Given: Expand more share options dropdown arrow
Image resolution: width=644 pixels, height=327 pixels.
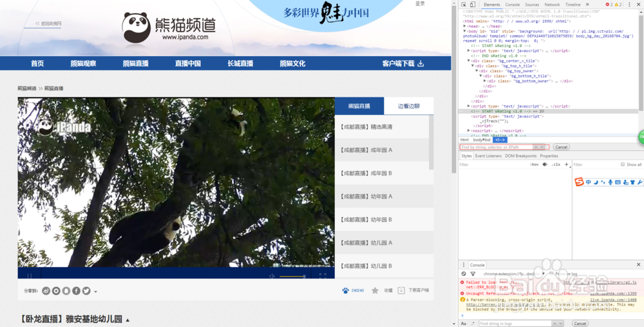Looking at the screenshot, I should point(96,292).
